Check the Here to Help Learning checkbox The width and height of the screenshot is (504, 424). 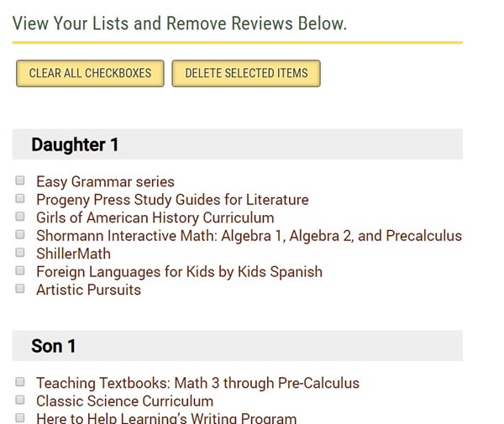click(x=20, y=417)
